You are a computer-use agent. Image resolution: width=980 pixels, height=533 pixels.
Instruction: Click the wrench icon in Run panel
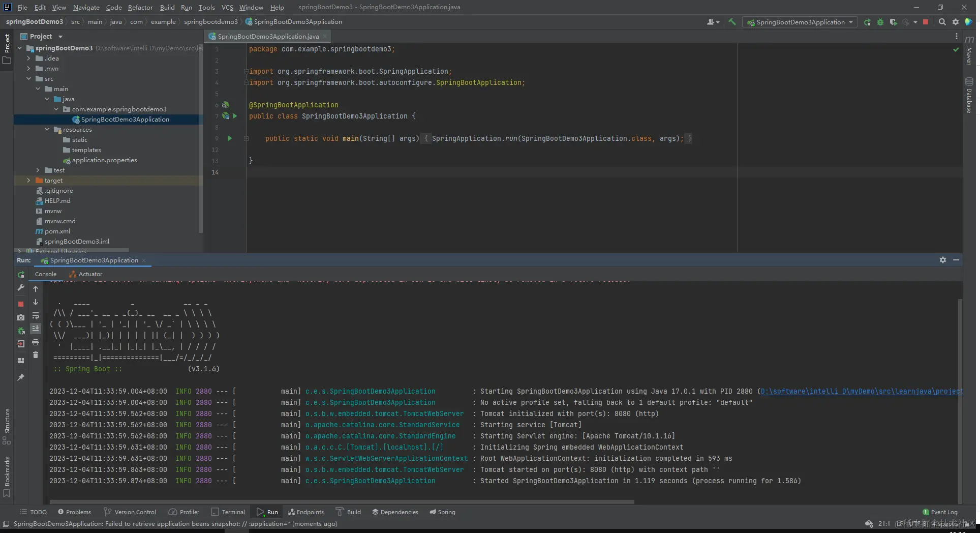point(21,288)
